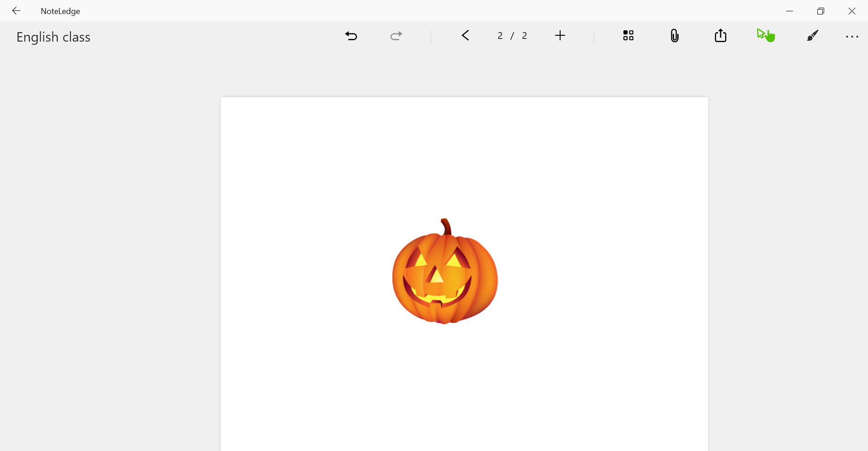This screenshot has height=451, width=868.
Task: Toggle the green selection hand mode
Action: coord(766,35)
